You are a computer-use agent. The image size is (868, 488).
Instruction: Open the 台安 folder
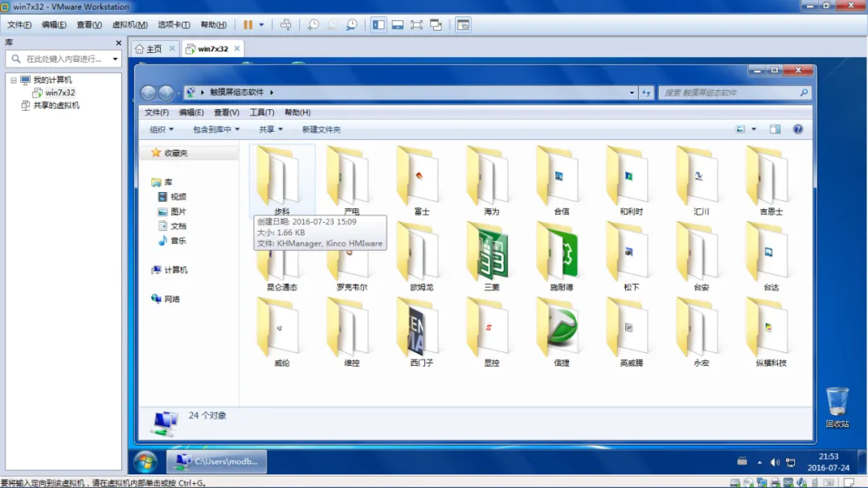tap(701, 255)
